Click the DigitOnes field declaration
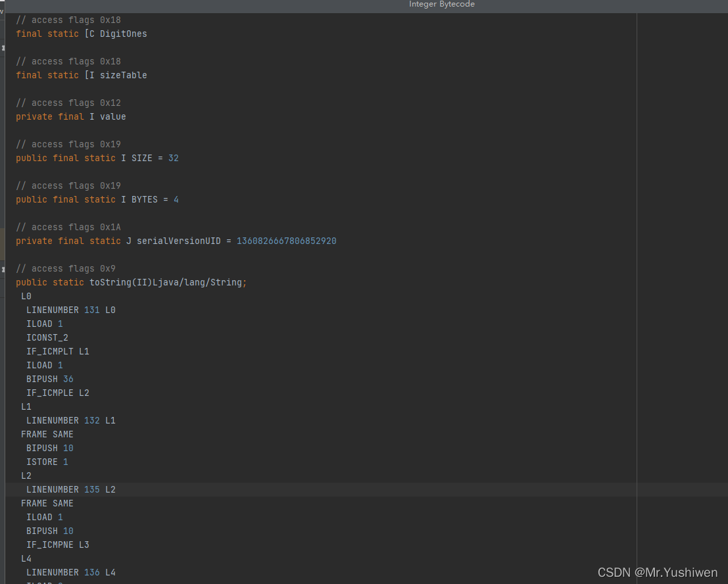728x584 pixels. (x=82, y=34)
